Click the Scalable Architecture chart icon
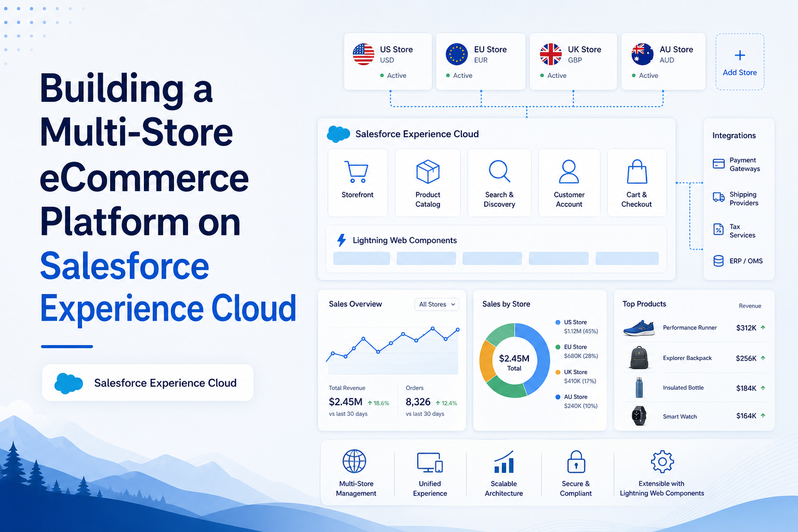Image resolution: width=798 pixels, height=532 pixels. click(x=504, y=461)
